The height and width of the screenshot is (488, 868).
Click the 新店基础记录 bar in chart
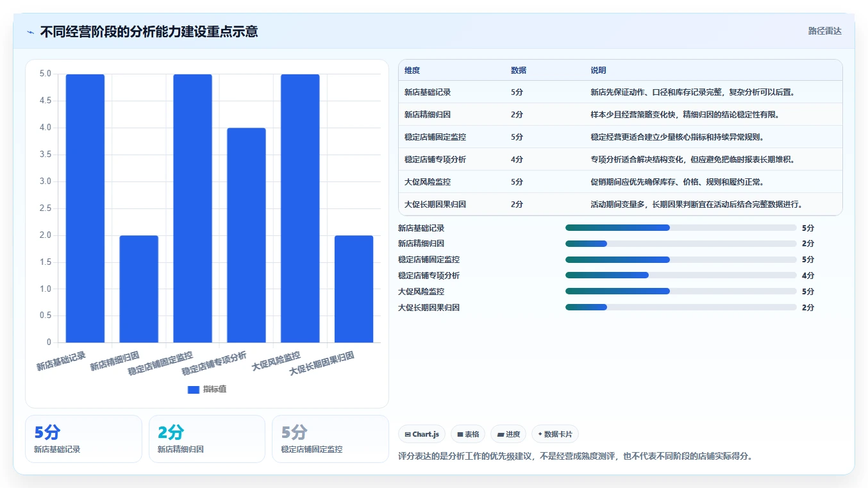click(x=85, y=208)
